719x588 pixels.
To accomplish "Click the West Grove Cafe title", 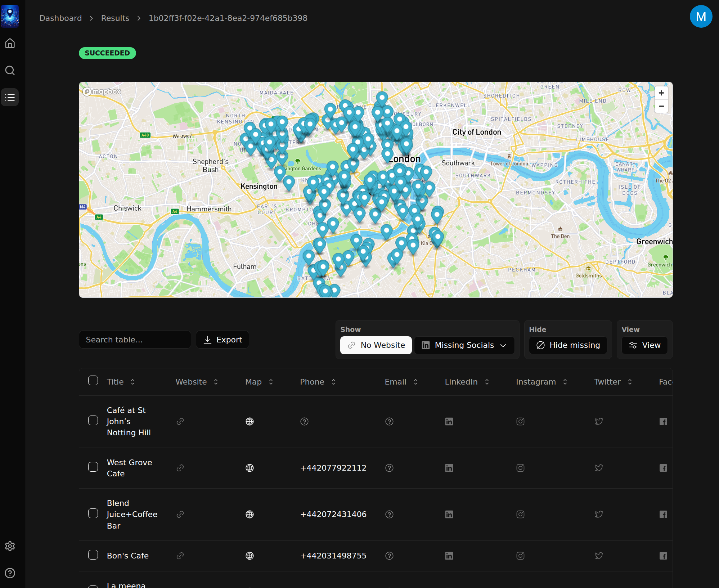I will [129, 468].
